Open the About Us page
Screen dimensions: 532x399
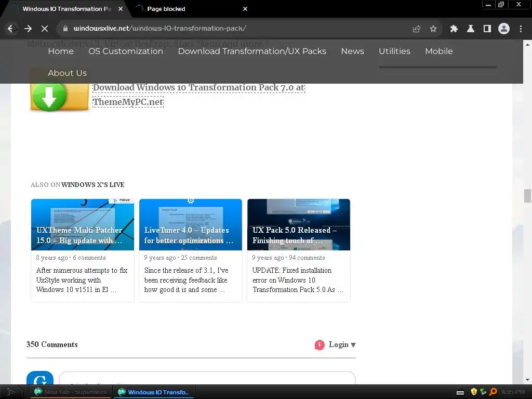[67, 73]
